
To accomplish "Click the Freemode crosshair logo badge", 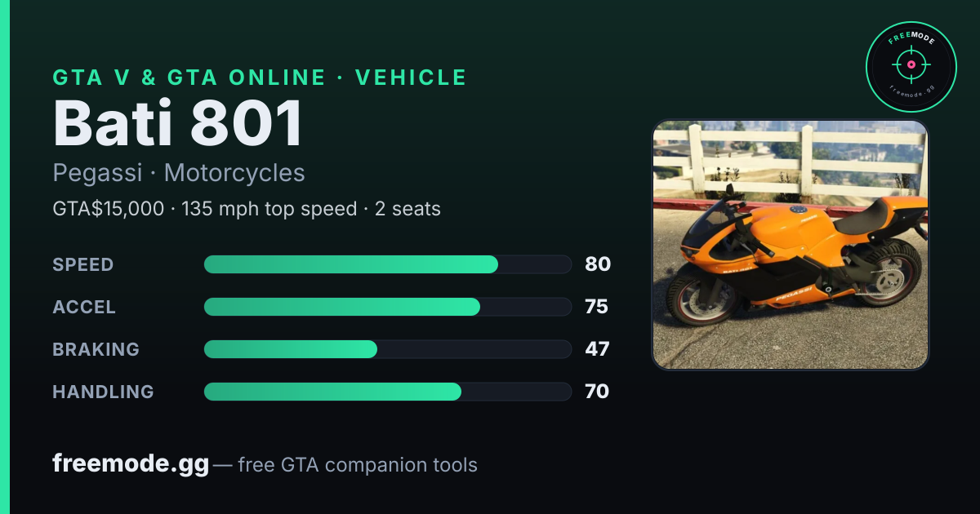I will pos(911,66).
